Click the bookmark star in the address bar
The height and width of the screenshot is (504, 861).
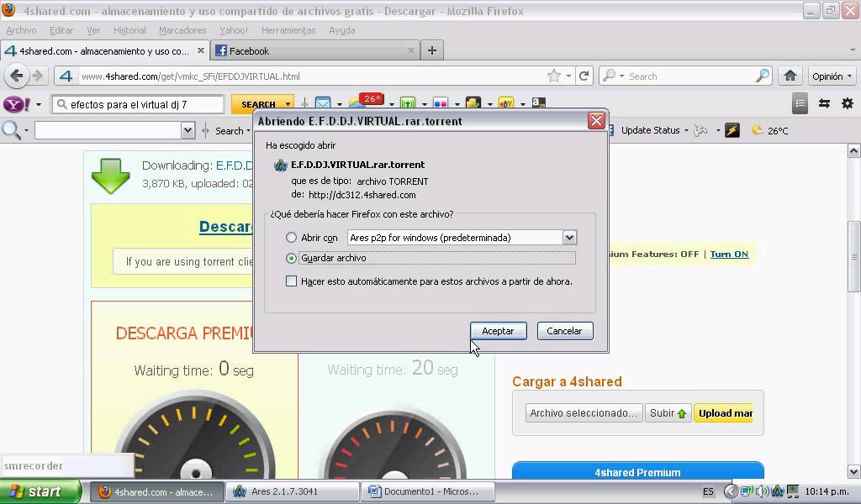(554, 76)
